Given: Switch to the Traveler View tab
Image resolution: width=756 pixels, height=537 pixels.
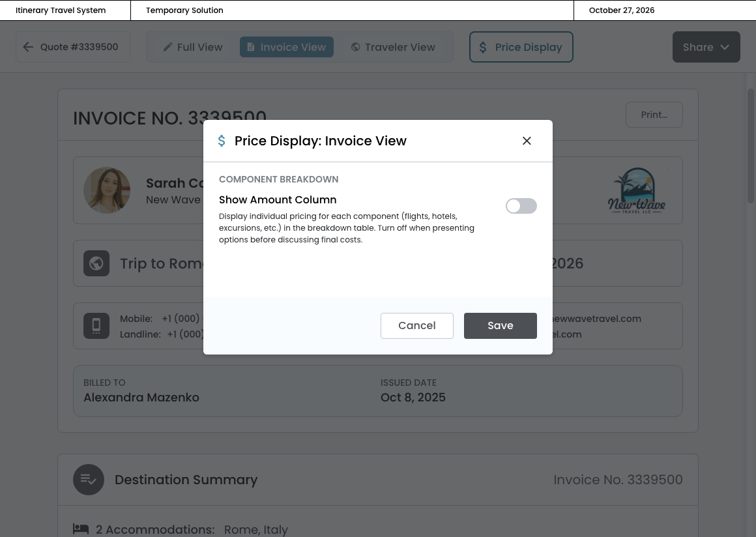Looking at the screenshot, I should [x=393, y=47].
